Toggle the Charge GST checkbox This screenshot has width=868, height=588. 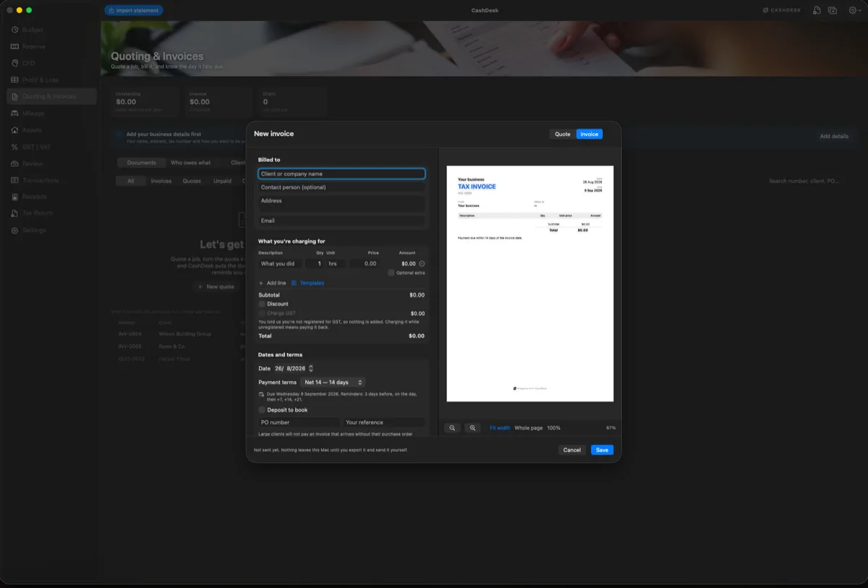262,313
